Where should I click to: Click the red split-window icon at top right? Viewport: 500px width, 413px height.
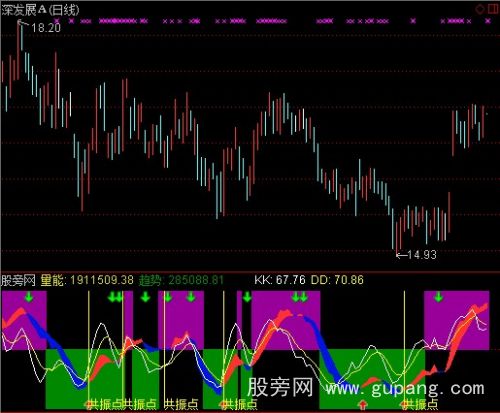(493, 9)
